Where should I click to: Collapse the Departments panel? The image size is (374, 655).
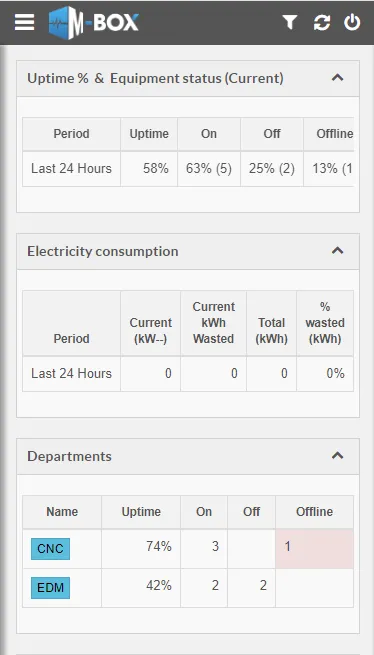338,455
